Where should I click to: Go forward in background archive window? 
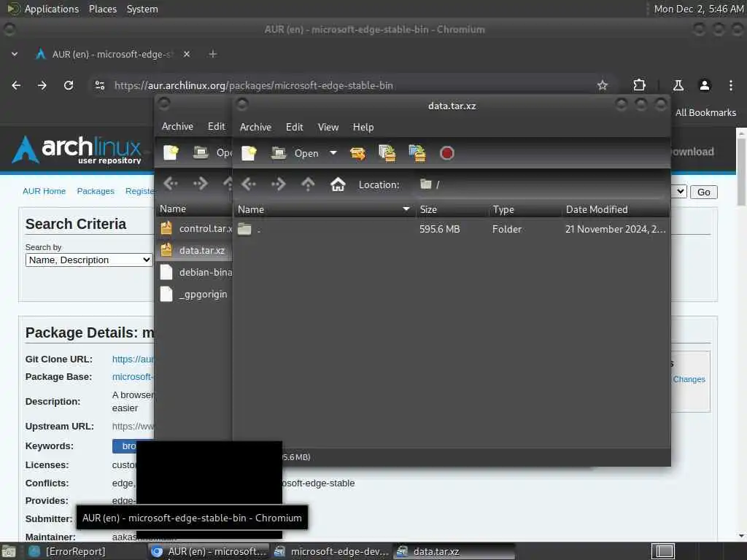pyautogui.click(x=200, y=183)
